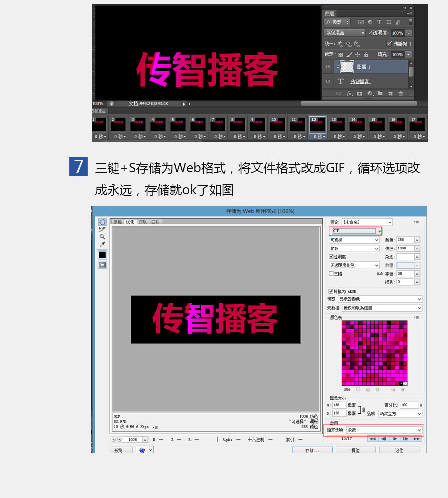Viewport: 448px width, 498px height.
Task: Open frame 12 delay time dropdown
Action: point(320,136)
